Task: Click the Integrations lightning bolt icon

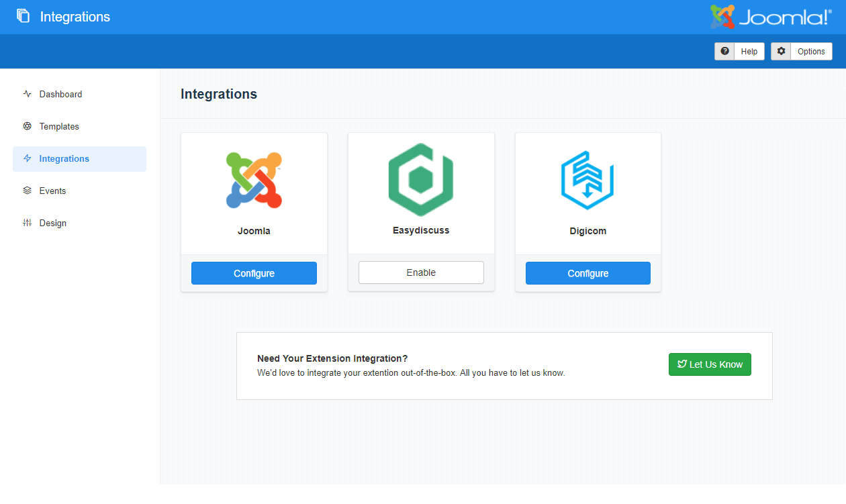Action: [27, 158]
